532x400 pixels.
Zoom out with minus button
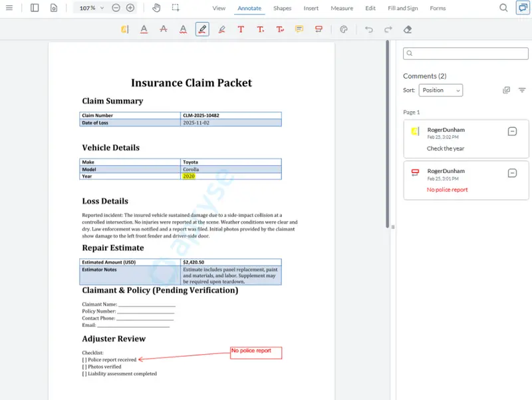pyautogui.click(x=116, y=8)
